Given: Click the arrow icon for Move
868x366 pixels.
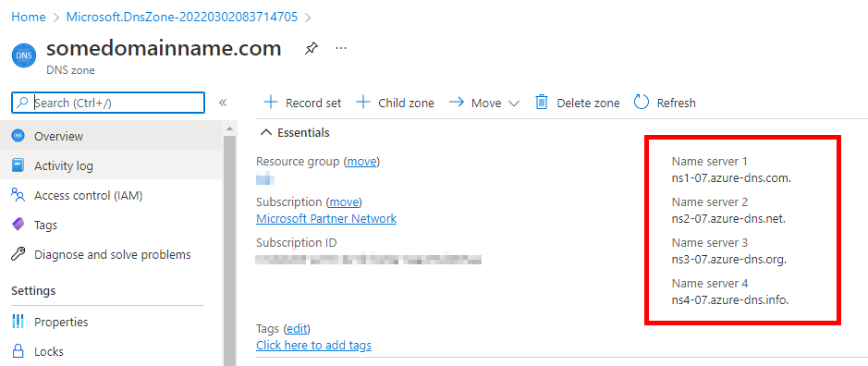Looking at the screenshot, I should (x=456, y=103).
